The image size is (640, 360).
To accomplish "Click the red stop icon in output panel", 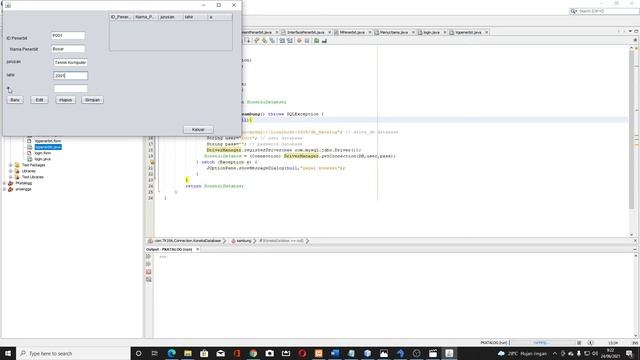I will click(x=149, y=272).
